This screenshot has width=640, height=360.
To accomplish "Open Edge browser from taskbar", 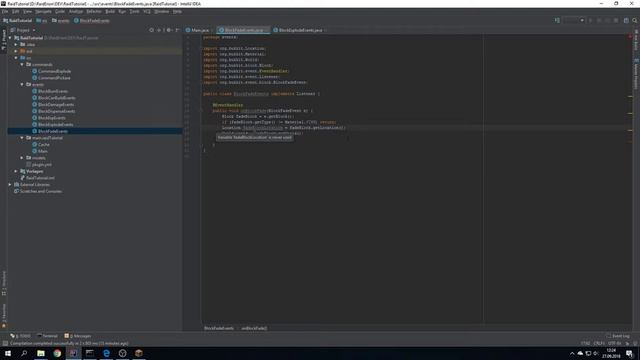I will (x=106, y=353).
